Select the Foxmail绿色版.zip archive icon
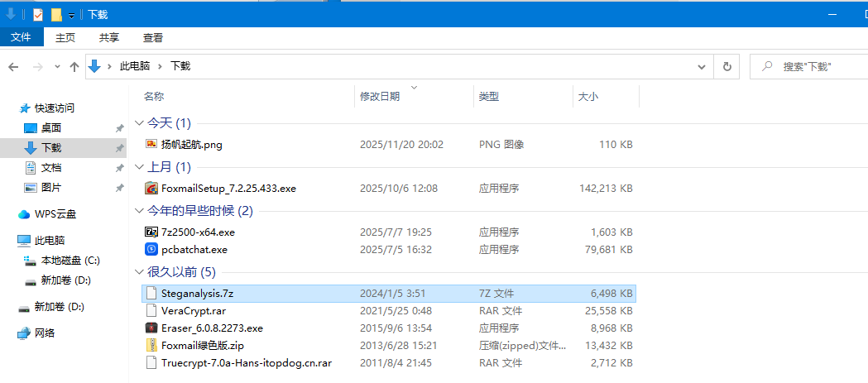 pos(151,345)
